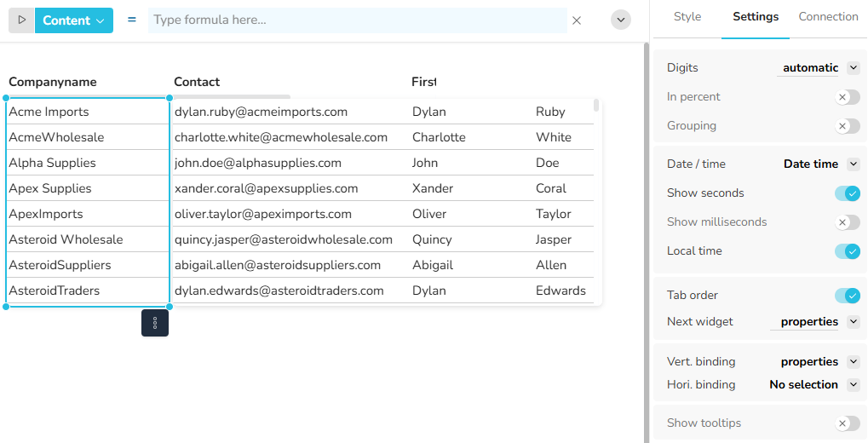
Task: Type in the formula input field
Action: (356, 20)
